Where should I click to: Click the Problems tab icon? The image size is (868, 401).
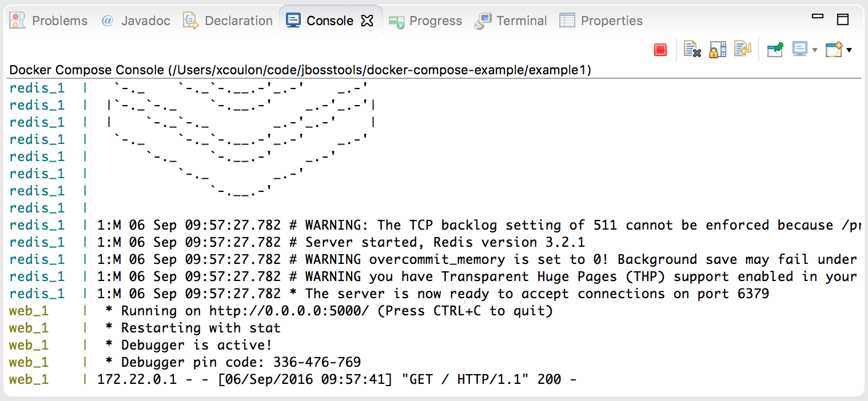tap(18, 21)
